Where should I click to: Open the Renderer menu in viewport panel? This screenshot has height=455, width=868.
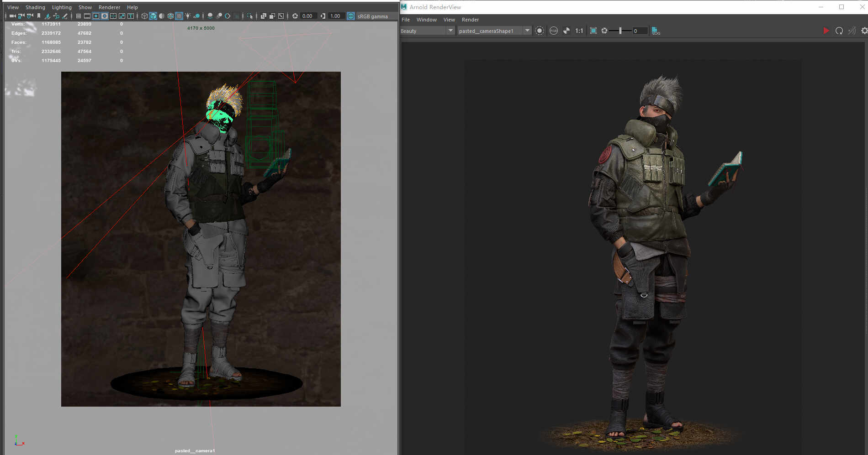coord(109,7)
